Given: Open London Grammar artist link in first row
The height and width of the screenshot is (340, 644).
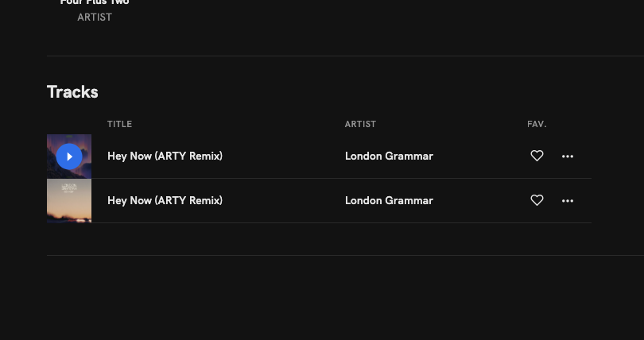Looking at the screenshot, I should point(389,156).
